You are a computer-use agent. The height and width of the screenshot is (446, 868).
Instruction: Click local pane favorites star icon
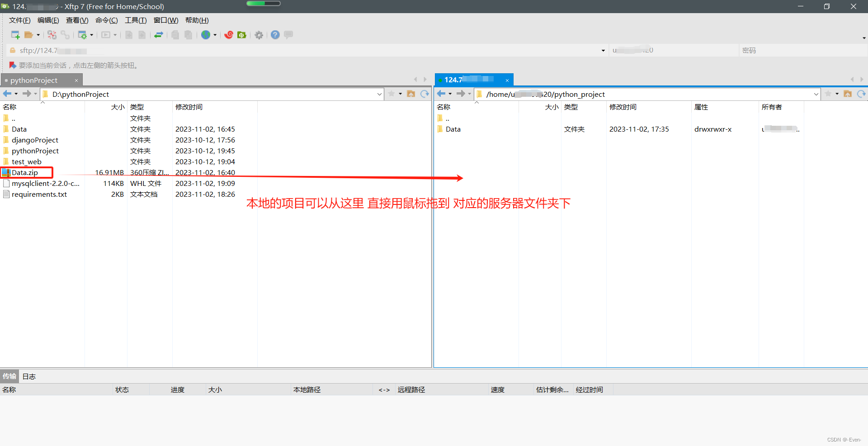(392, 94)
